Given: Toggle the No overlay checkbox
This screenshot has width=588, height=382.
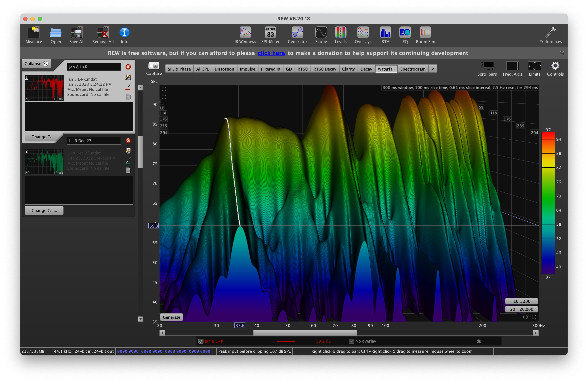Looking at the screenshot, I should point(351,341).
